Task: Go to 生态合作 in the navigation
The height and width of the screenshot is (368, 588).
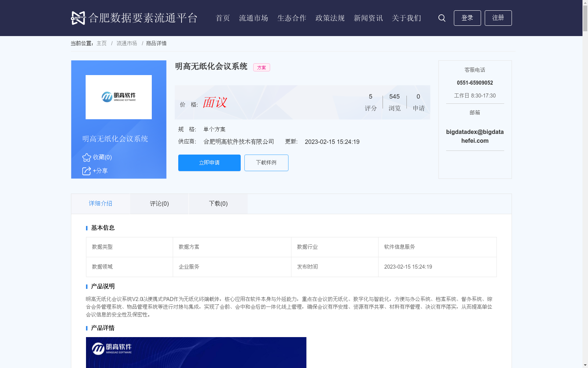Action: coord(292,18)
